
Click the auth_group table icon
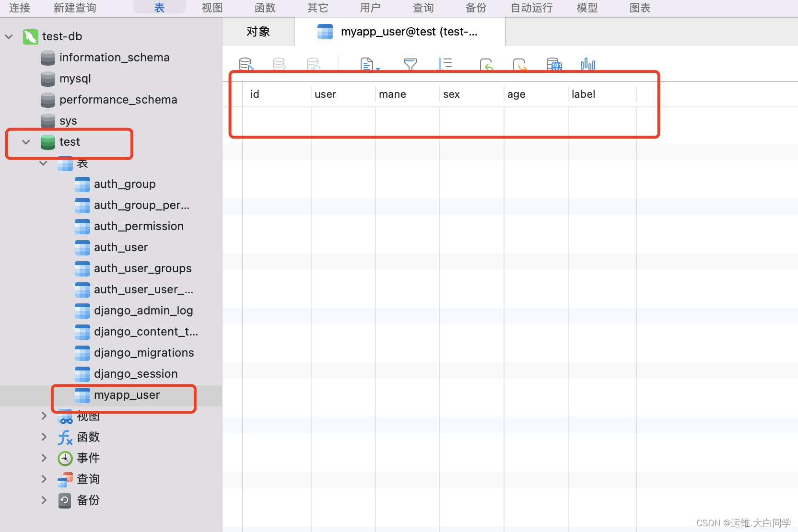[x=82, y=185]
